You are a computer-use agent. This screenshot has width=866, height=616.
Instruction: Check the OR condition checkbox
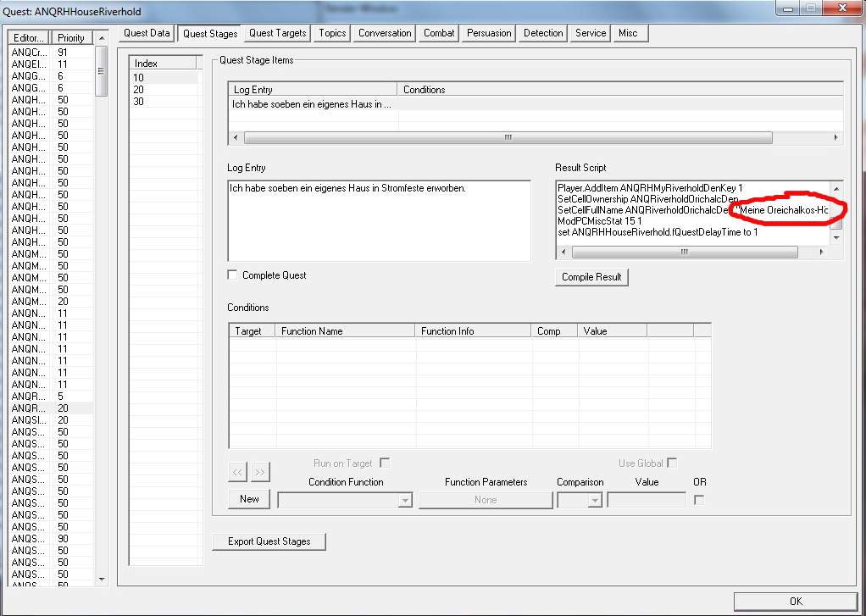pyautogui.click(x=699, y=500)
